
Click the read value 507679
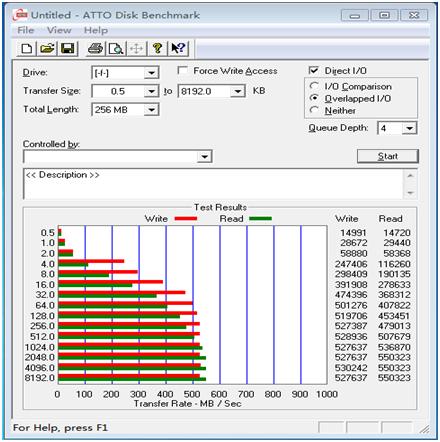coord(394,336)
